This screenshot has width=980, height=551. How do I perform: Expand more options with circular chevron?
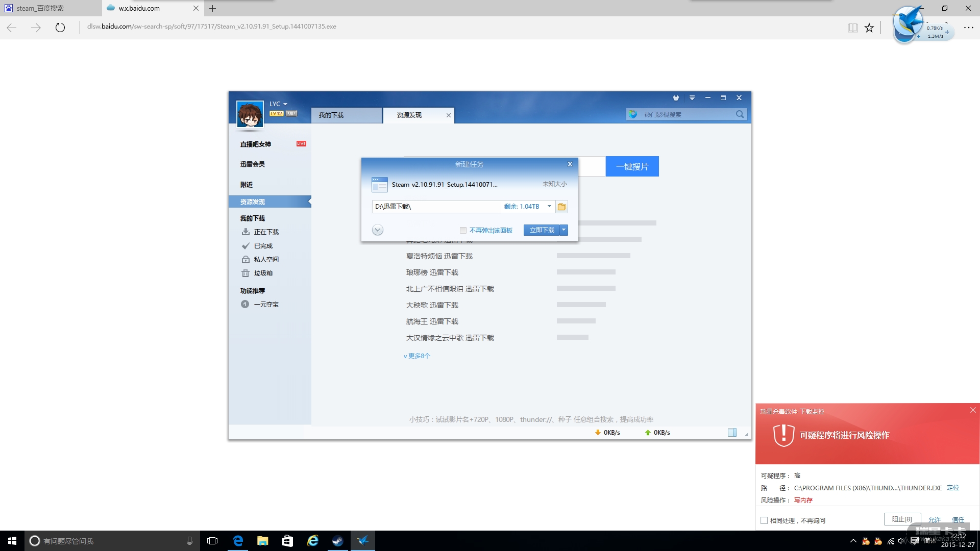coord(378,230)
